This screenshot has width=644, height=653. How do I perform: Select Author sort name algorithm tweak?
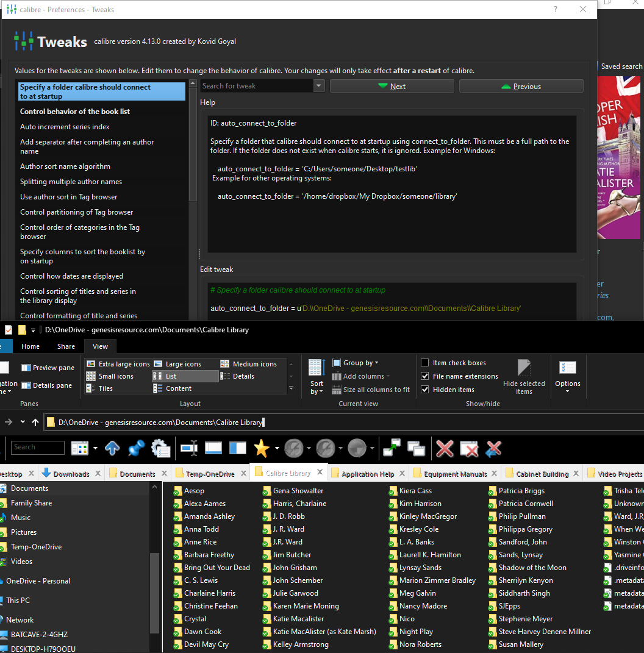pyautogui.click(x=65, y=166)
